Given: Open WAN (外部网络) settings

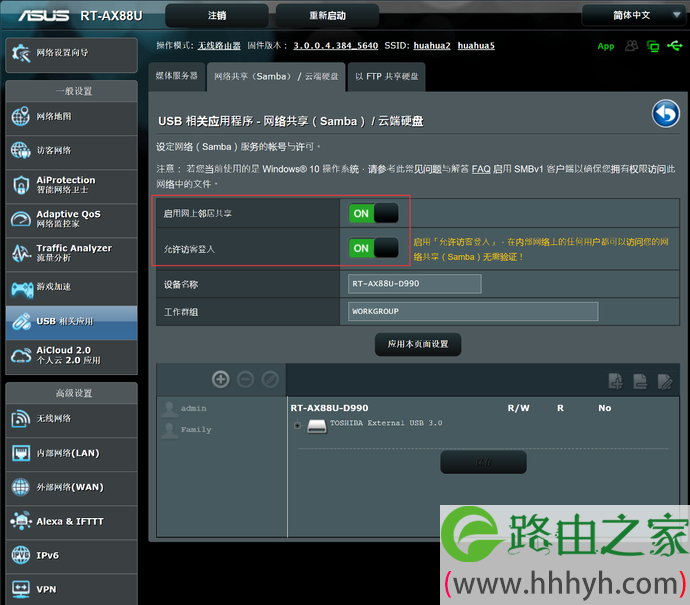Looking at the screenshot, I should [71, 487].
